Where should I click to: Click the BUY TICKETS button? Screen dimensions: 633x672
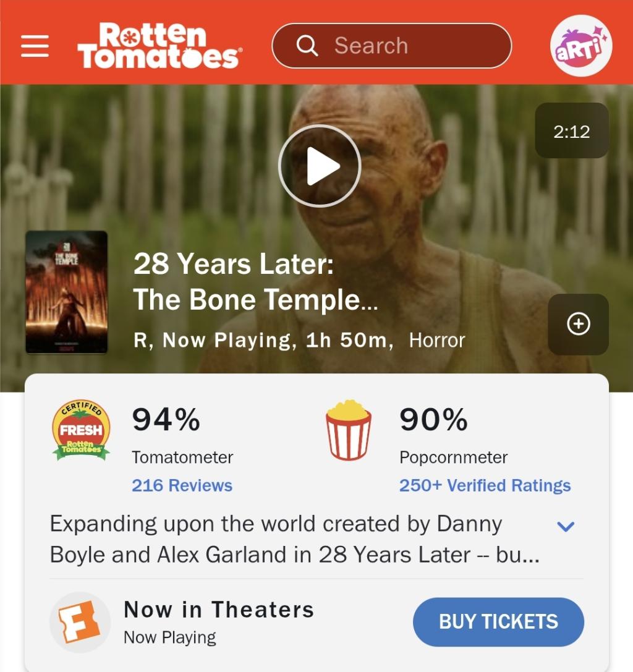click(x=498, y=622)
